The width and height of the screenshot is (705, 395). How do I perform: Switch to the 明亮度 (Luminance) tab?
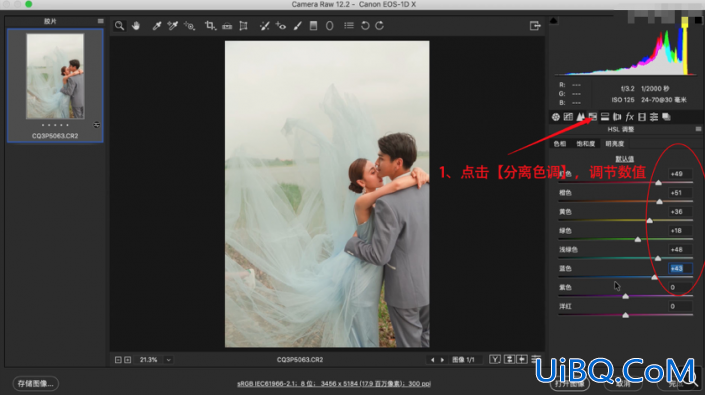click(x=615, y=144)
